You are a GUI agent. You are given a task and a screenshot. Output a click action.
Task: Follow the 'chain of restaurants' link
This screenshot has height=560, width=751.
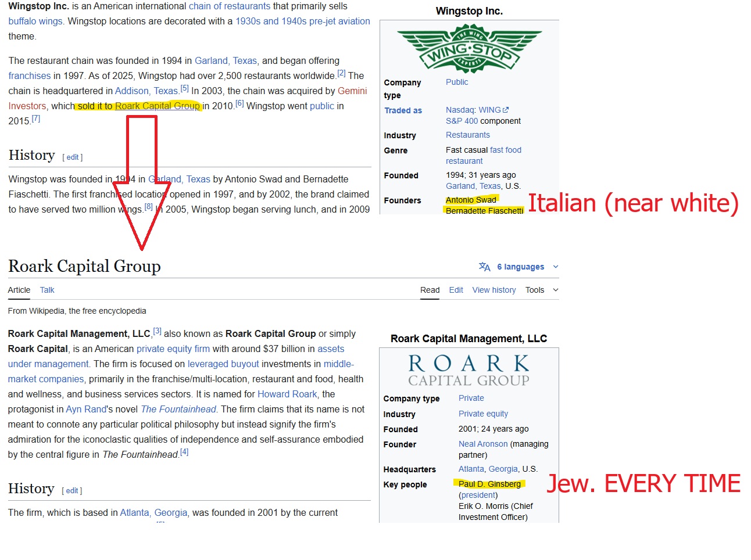point(230,6)
